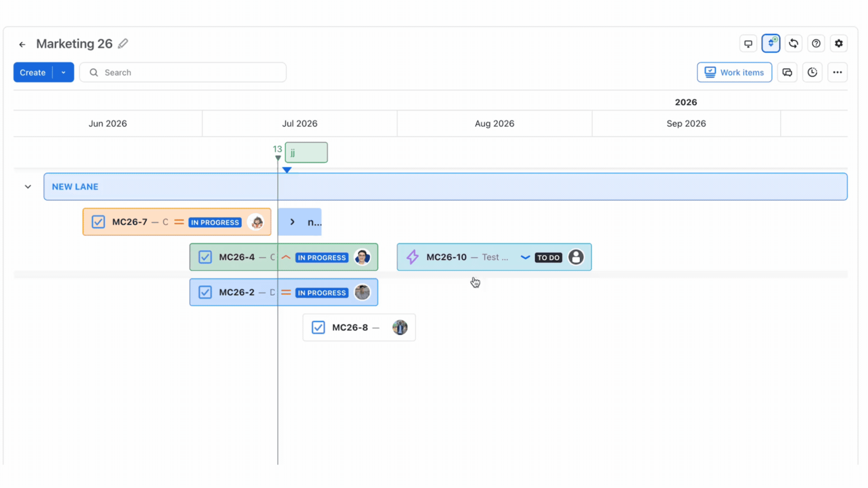Open presentation mode screen icon
868x488 pixels.
click(748, 44)
